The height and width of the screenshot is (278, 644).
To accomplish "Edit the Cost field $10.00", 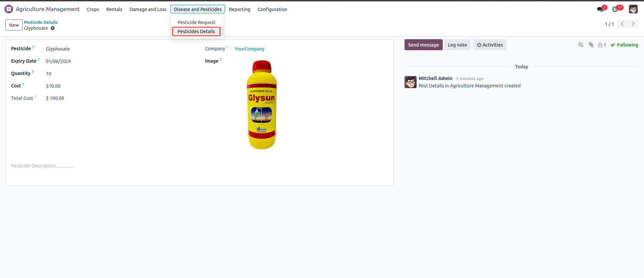I will click(53, 86).
